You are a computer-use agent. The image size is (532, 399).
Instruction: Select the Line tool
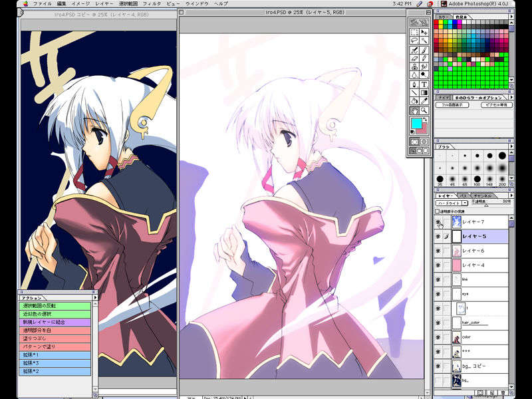click(414, 92)
